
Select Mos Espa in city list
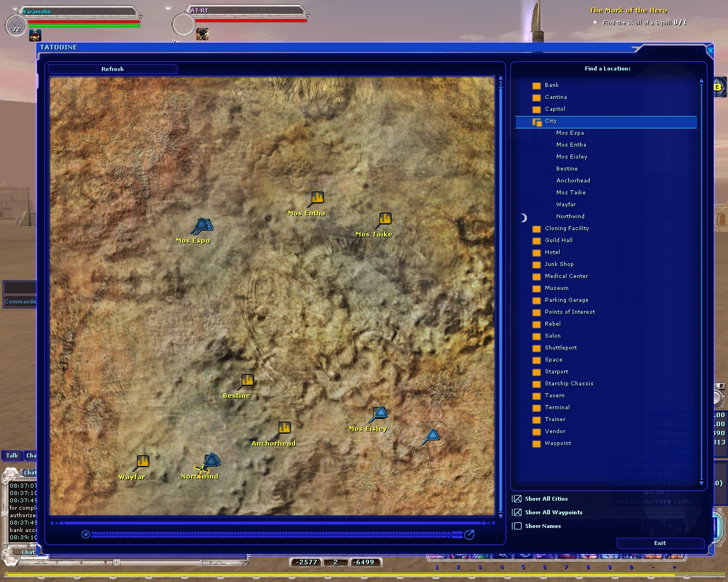click(570, 133)
